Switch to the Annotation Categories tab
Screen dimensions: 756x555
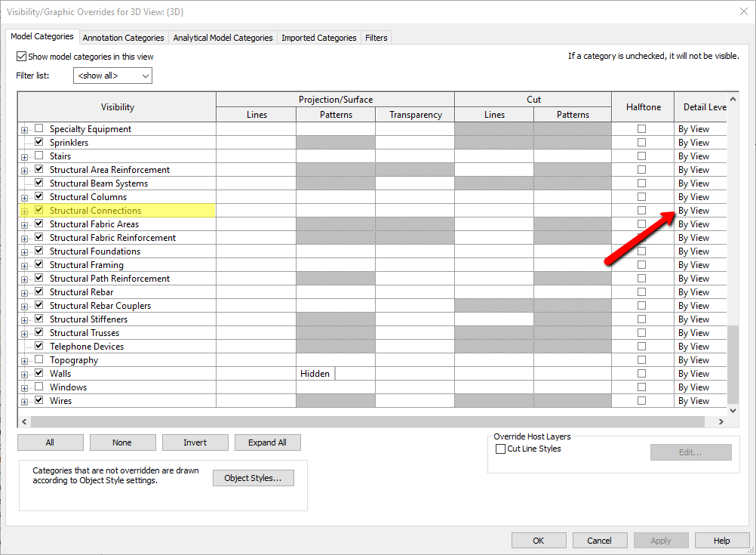click(x=124, y=38)
